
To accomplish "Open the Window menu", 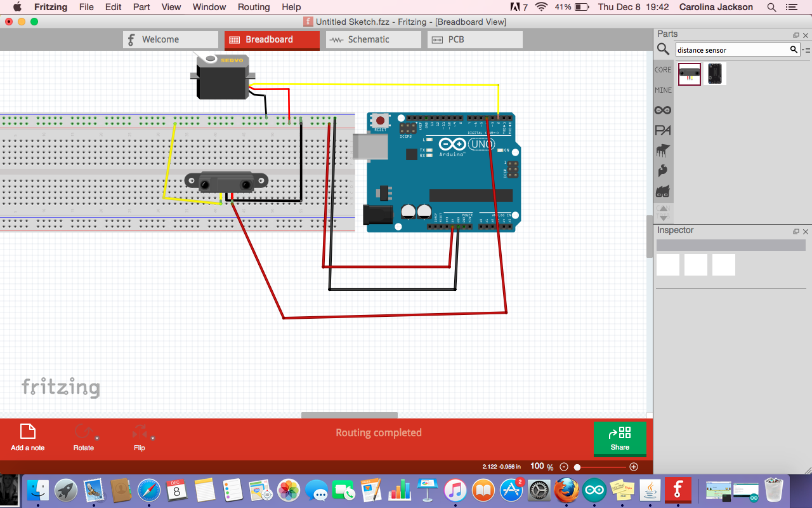I will pyautogui.click(x=209, y=7).
